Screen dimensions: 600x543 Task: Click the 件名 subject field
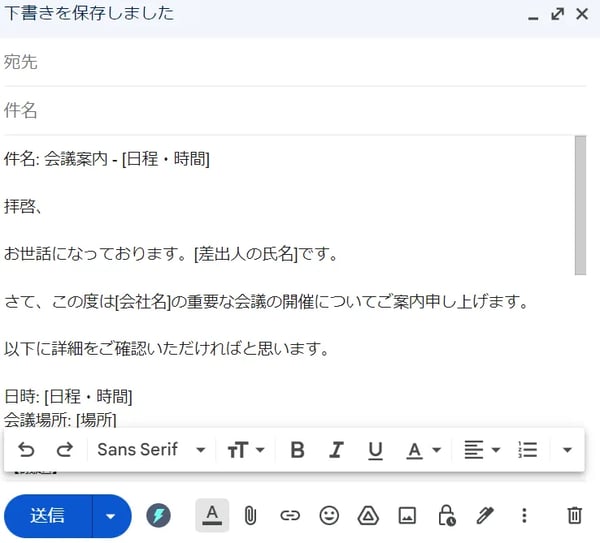(295, 111)
